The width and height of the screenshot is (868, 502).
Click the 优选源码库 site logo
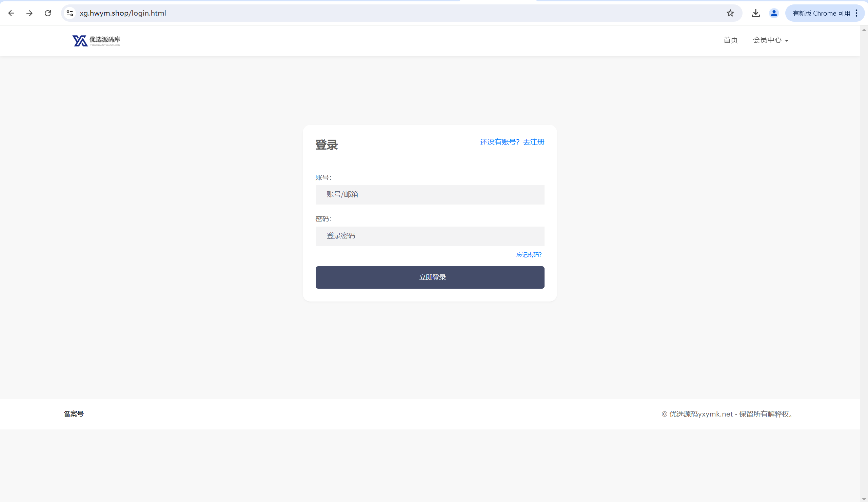(96, 40)
